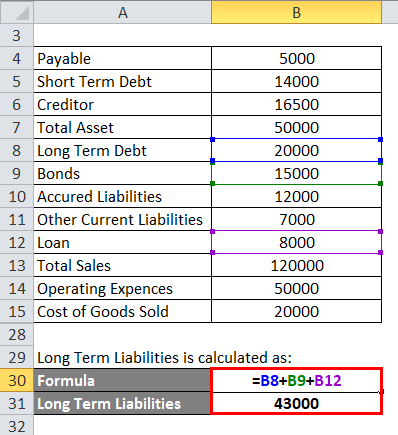Viewport: 398px width, 435px height.
Task: Click the grey 'Long Term Liabilities' label cell
Action: tap(122, 403)
